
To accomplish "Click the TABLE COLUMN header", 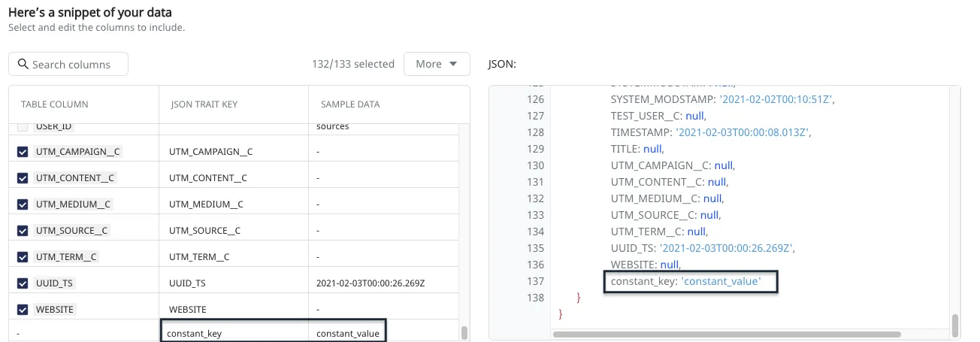I will pyautogui.click(x=54, y=104).
